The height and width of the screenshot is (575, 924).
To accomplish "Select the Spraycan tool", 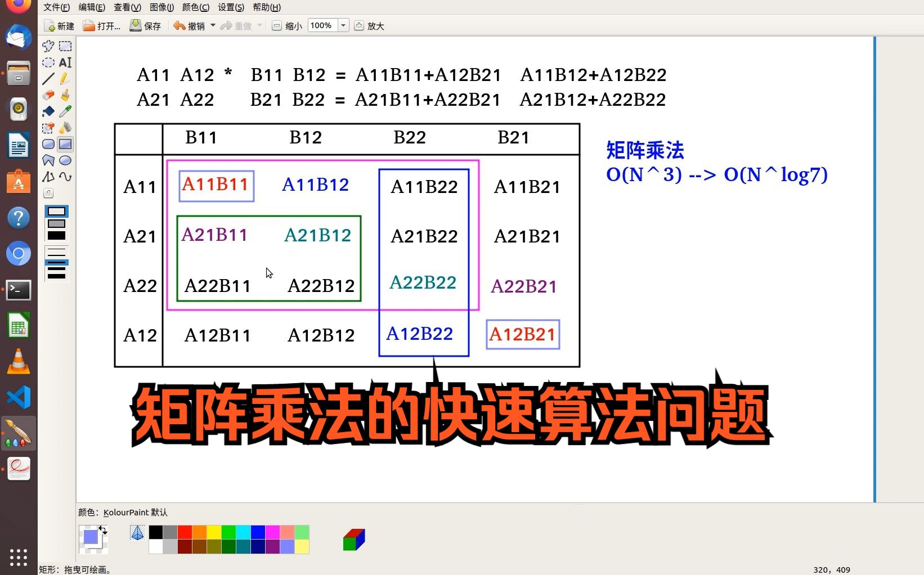I will [65, 128].
